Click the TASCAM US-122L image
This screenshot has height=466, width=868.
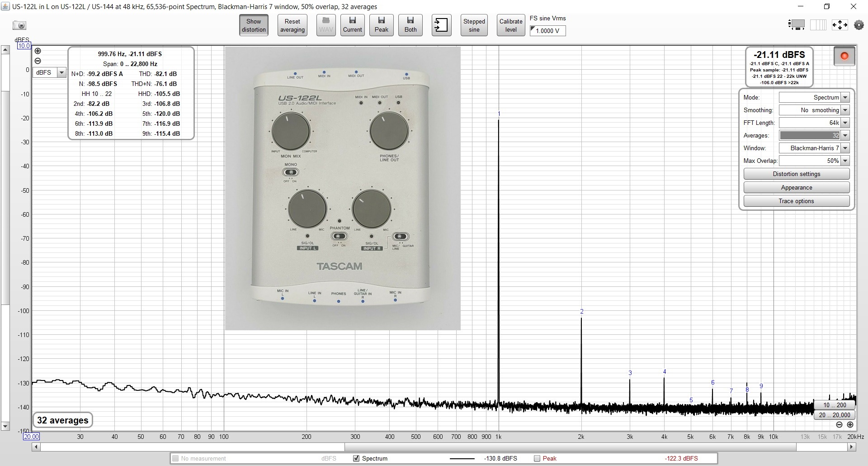tap(343, 188)
